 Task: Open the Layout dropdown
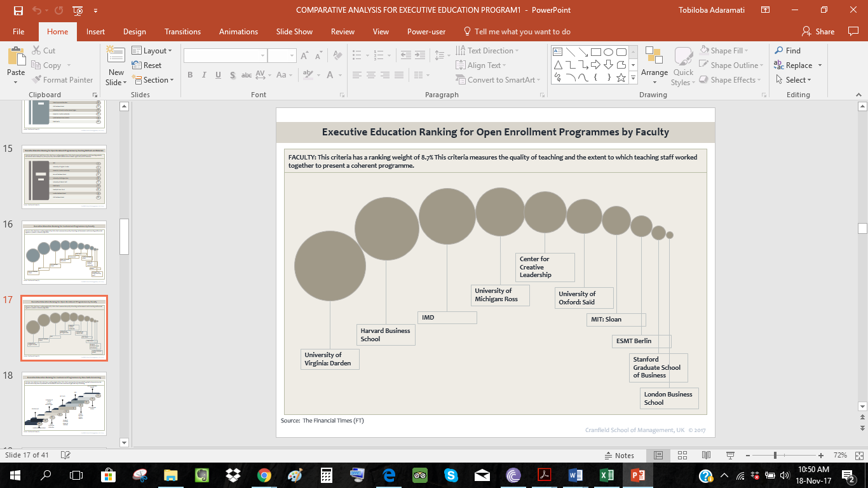point(151,51)
